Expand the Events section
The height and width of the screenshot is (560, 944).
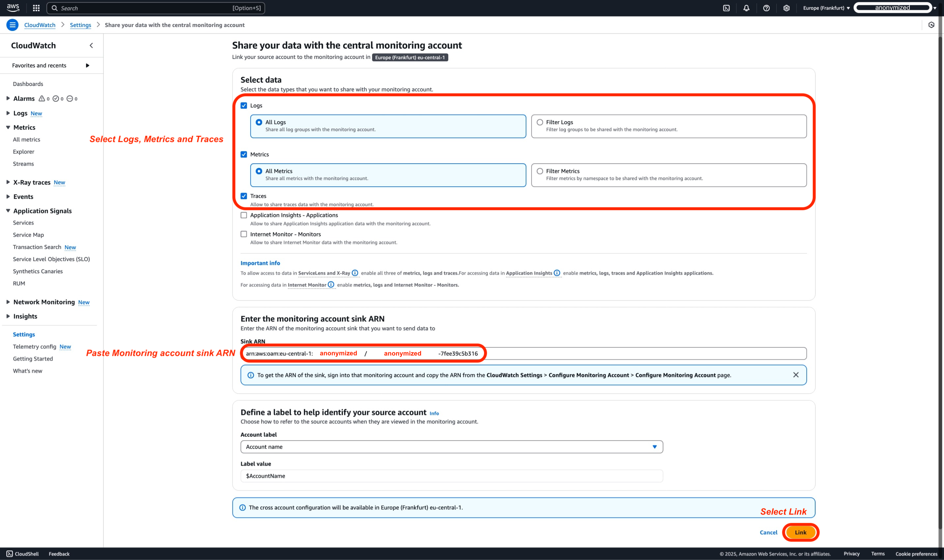8,196
